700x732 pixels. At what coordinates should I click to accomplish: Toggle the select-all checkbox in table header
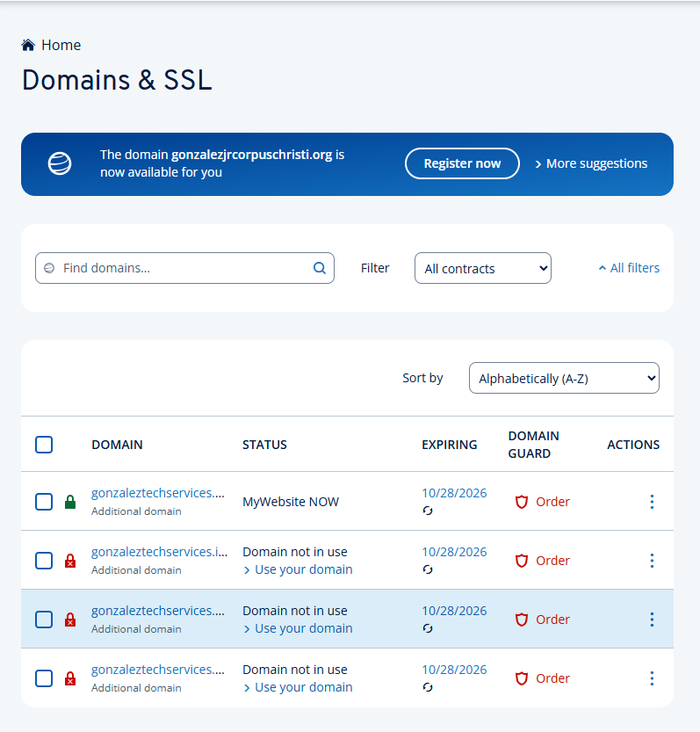click(44, 445)
